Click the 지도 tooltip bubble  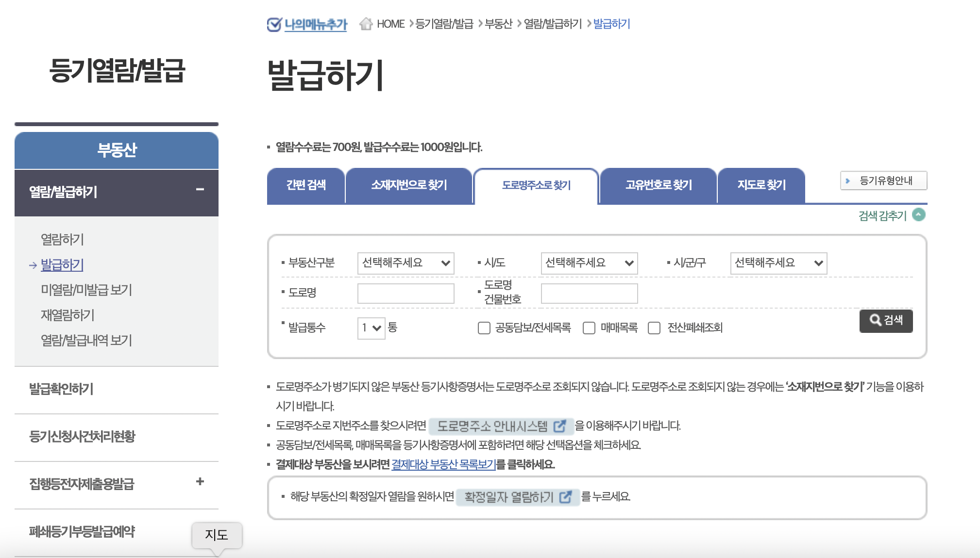(217, 535)
